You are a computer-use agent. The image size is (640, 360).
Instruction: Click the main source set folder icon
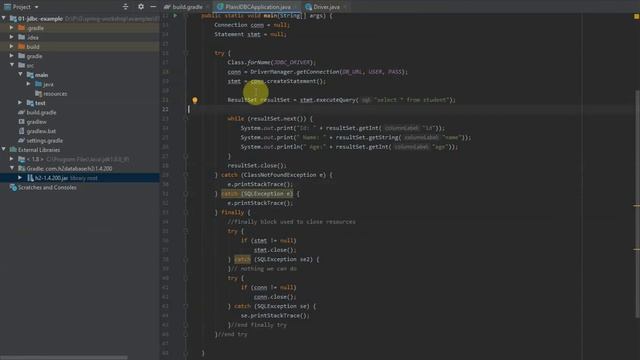coord(30,75)
